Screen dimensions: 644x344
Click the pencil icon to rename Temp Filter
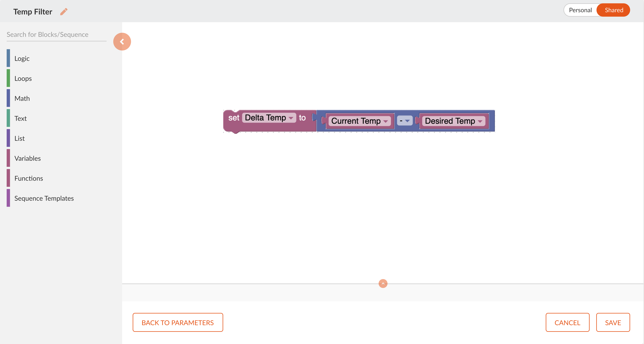(64, 12)
